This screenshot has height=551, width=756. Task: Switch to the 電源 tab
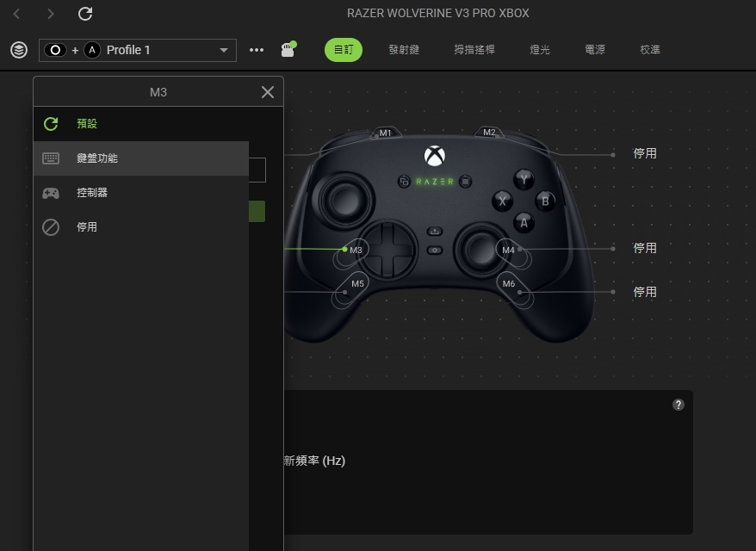click(595, 50)
